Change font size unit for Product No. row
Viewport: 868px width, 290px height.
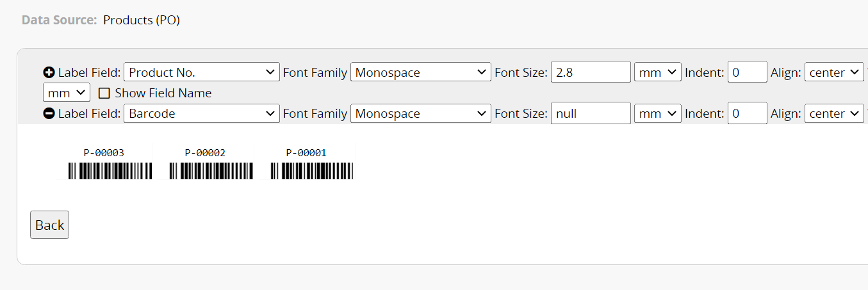click(658, 72)
